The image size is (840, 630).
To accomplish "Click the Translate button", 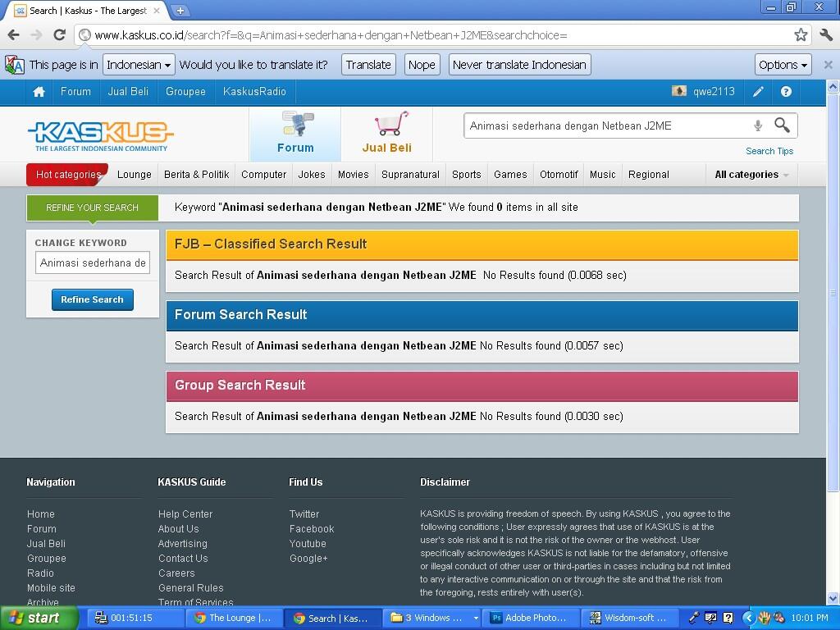I will point(368,65).
